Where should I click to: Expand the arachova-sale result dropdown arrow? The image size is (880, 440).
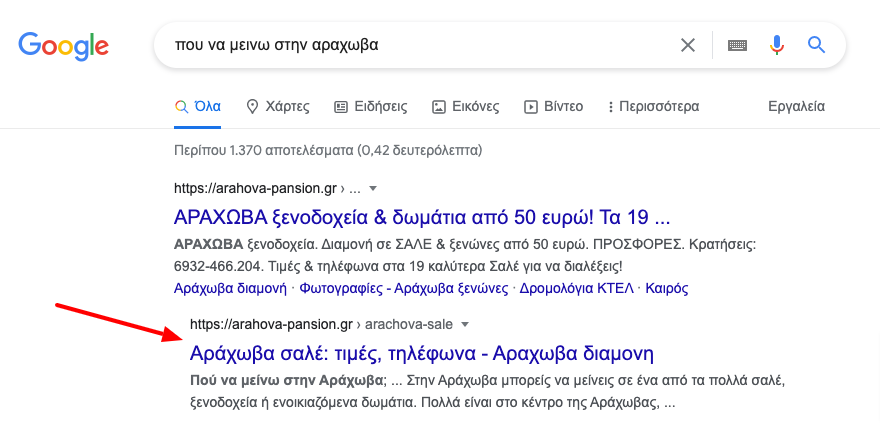[464, 324]
